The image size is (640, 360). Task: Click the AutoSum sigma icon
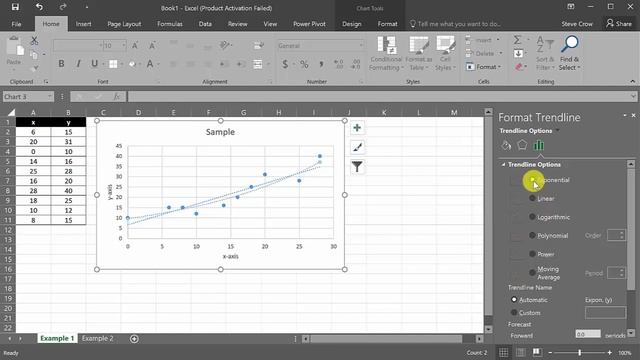click(517, 40)
